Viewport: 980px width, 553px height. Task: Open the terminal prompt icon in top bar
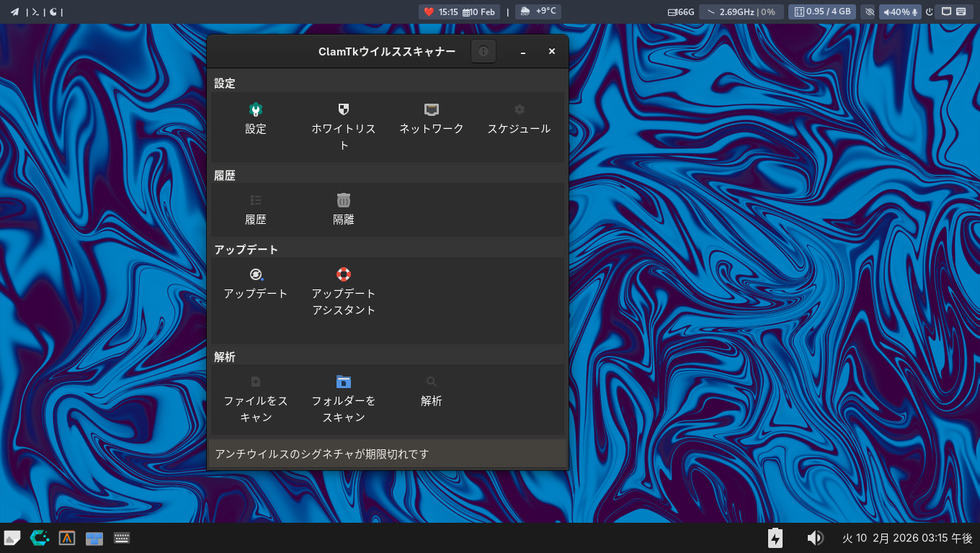click(35, 12)
